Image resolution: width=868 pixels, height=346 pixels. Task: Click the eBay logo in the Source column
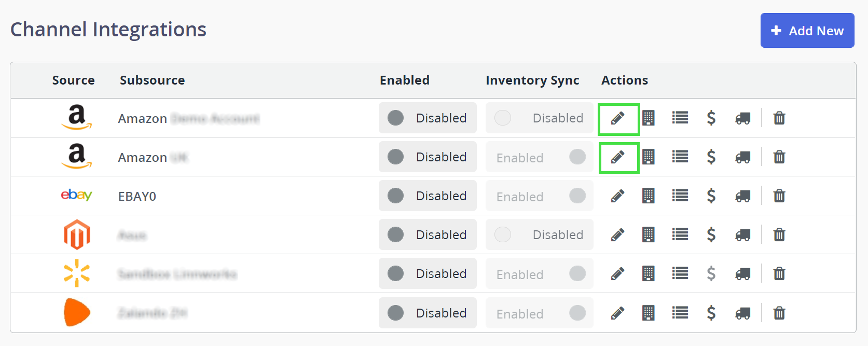point(76,195)
